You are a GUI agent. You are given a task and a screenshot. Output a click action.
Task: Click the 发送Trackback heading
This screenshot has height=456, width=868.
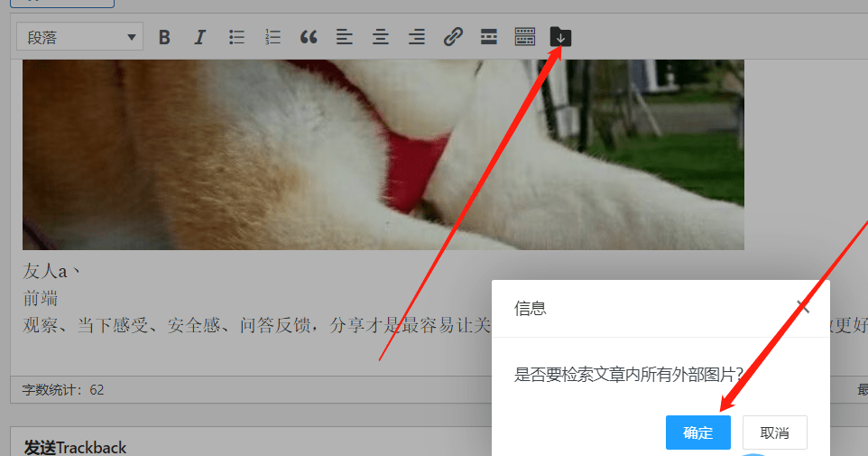point(75,447)
